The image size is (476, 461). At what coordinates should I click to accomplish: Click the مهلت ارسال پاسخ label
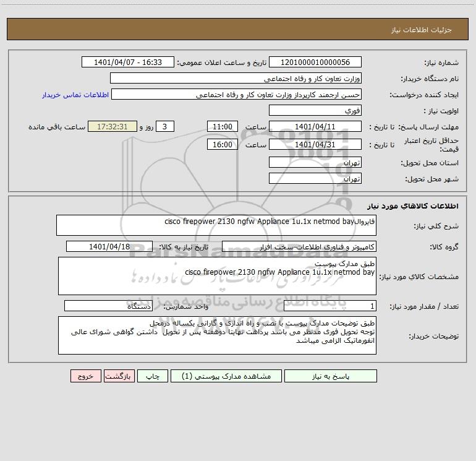point(428,127)
